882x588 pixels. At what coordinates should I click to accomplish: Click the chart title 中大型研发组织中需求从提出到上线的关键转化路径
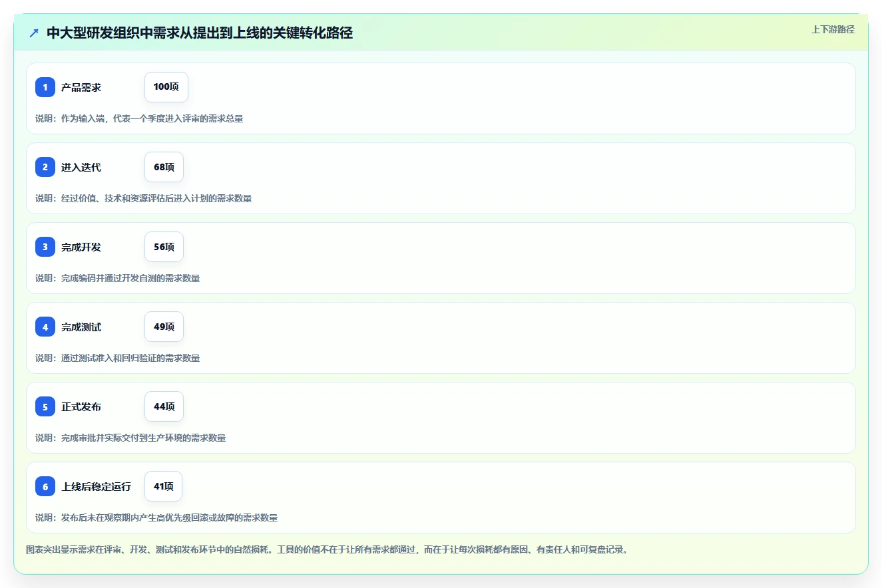tap(200, 33)
